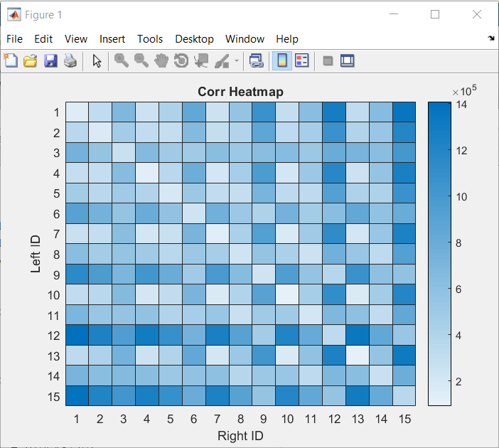The width and height of the screenshot is (499, 448).
Task: Click Show Plot Tools and Dock Figure
Action: [x=347, y=60]
